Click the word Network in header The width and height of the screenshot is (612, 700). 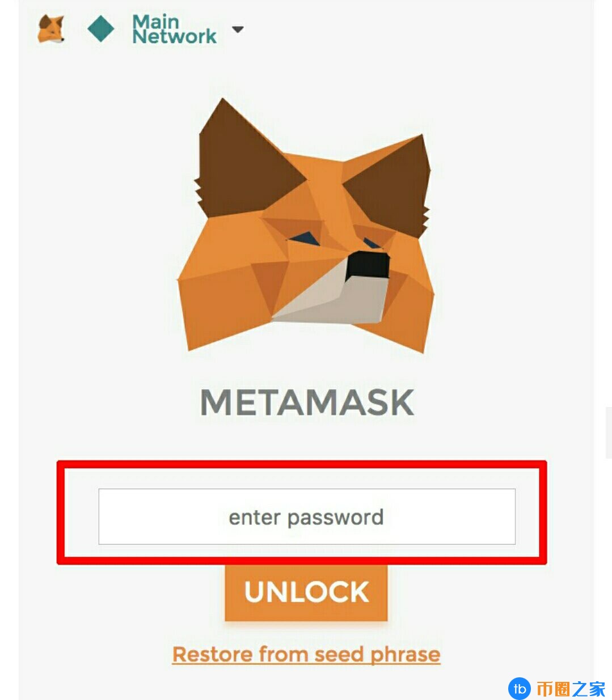point(174,37)
